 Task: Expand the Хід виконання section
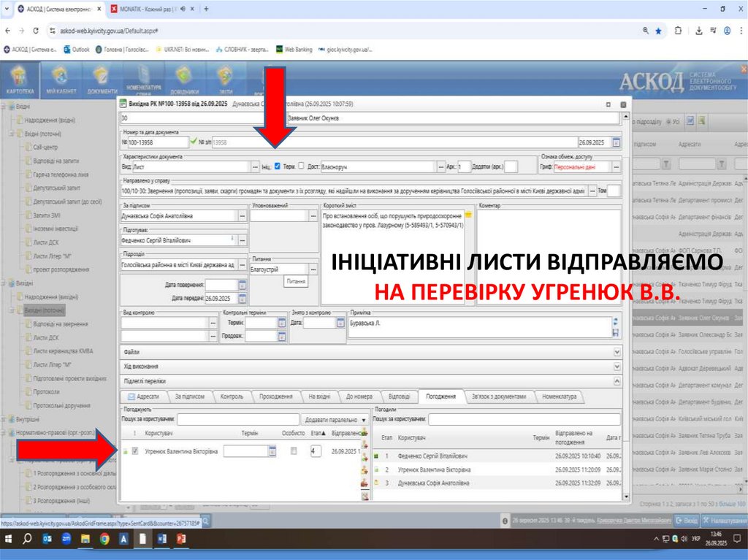(617, 366)
